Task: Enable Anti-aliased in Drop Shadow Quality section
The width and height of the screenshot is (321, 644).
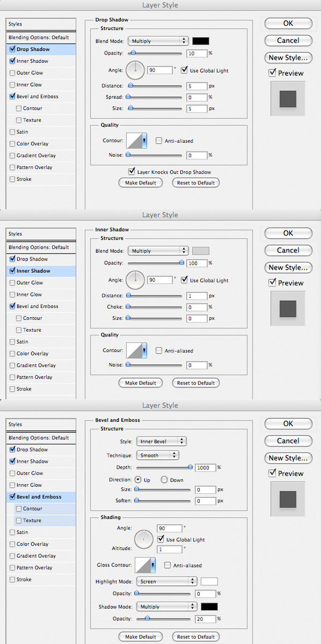Action: pyautogui.click(x=159, y=141)
